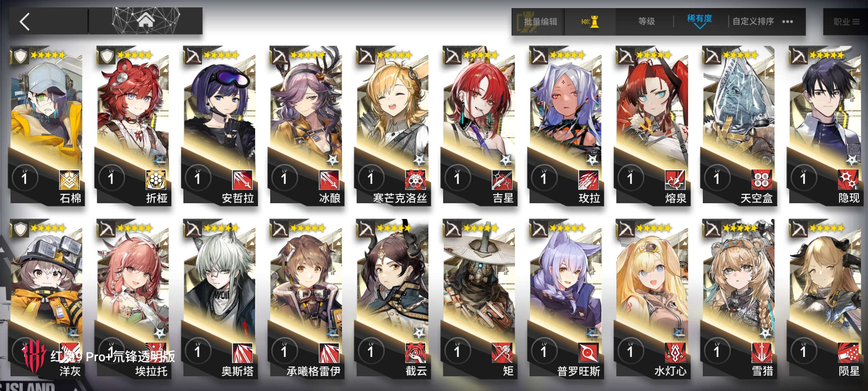The height and width of the screenshot is (391, 868).
Task: Open operator card 水灯心
Action: pyautogui.click(x=652, y=299)
